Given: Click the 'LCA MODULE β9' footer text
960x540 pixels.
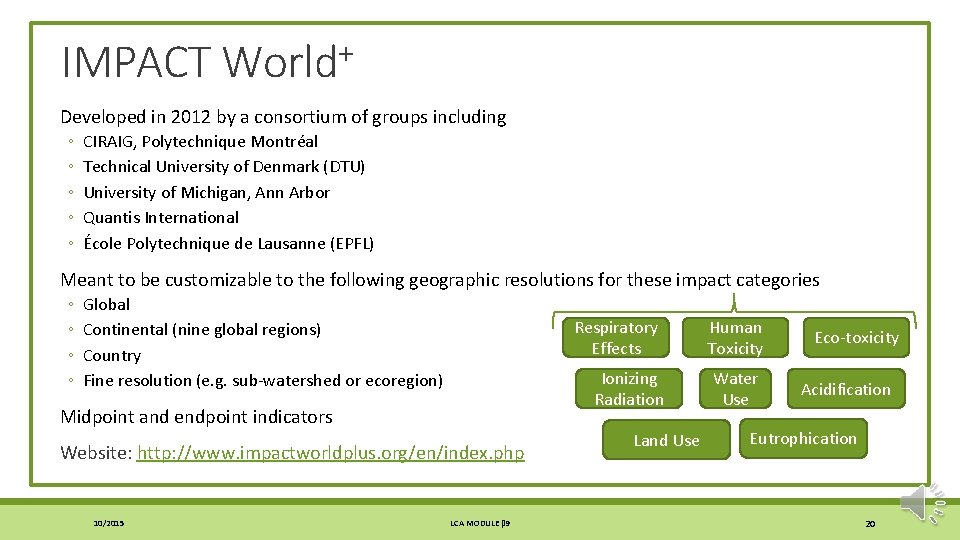Looking at the screenshot, I should click(x=480, y=523).
